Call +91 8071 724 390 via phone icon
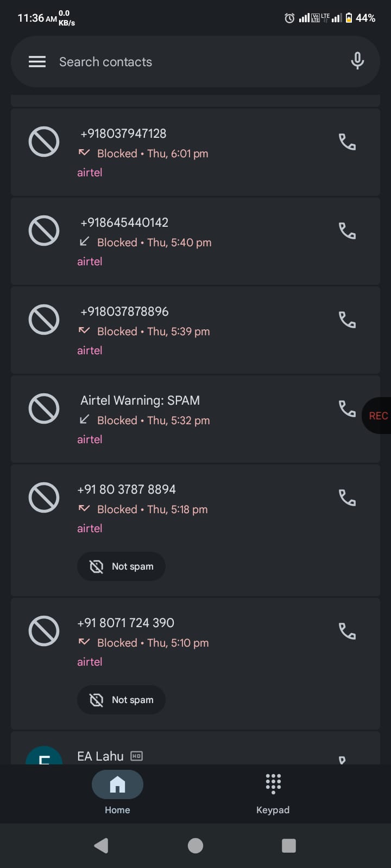The width and height of the screenshot is (391, 868). pos(347,631)
